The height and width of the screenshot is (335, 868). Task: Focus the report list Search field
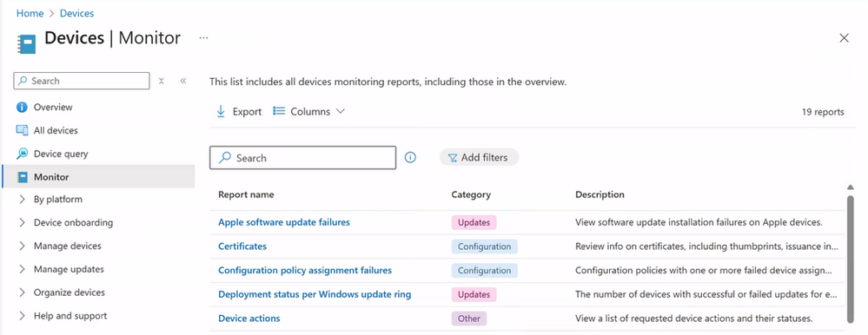tap(303, 158)
